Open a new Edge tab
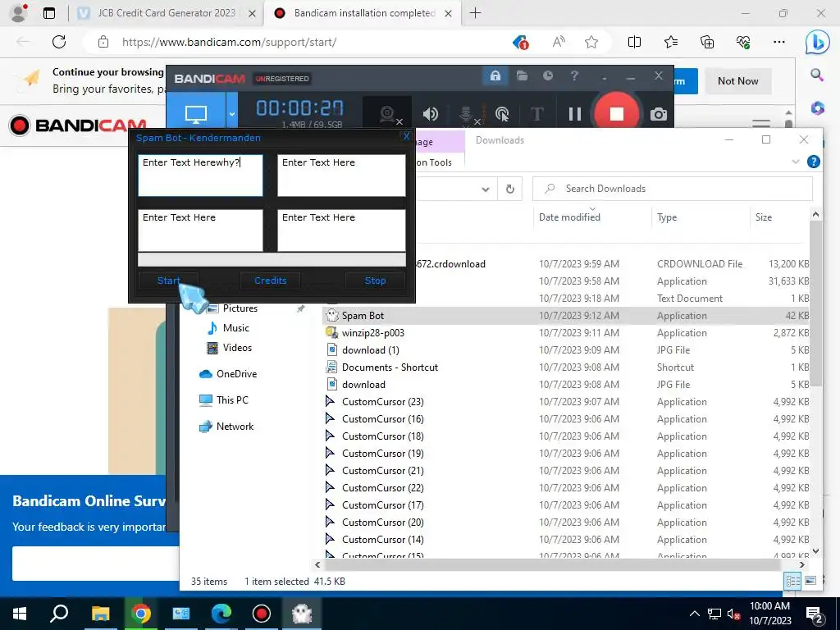Screen dimensions: 840x630 [x=475, y=13]
